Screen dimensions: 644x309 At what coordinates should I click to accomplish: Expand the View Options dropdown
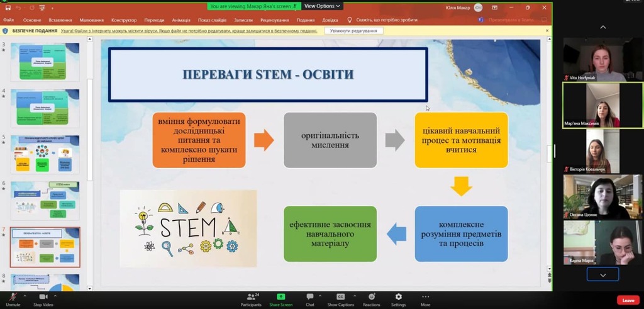[322, 6]
